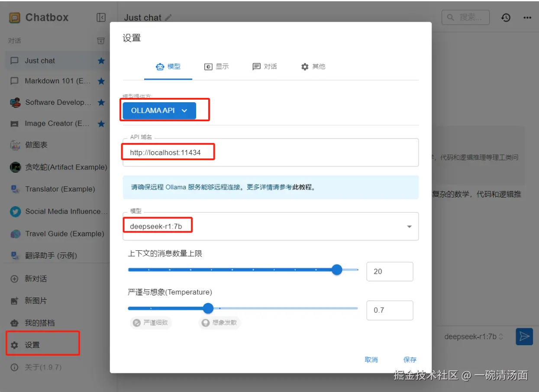Click the info icon beside 关于(1.9.7)
The height and width of the screenshot is (392, 539).
click(15, 367)
